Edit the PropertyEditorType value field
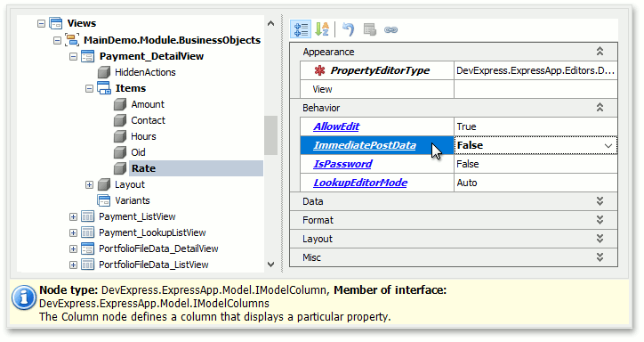The height and width of the screenshot is (342, 644). click(x=535, y=70)
